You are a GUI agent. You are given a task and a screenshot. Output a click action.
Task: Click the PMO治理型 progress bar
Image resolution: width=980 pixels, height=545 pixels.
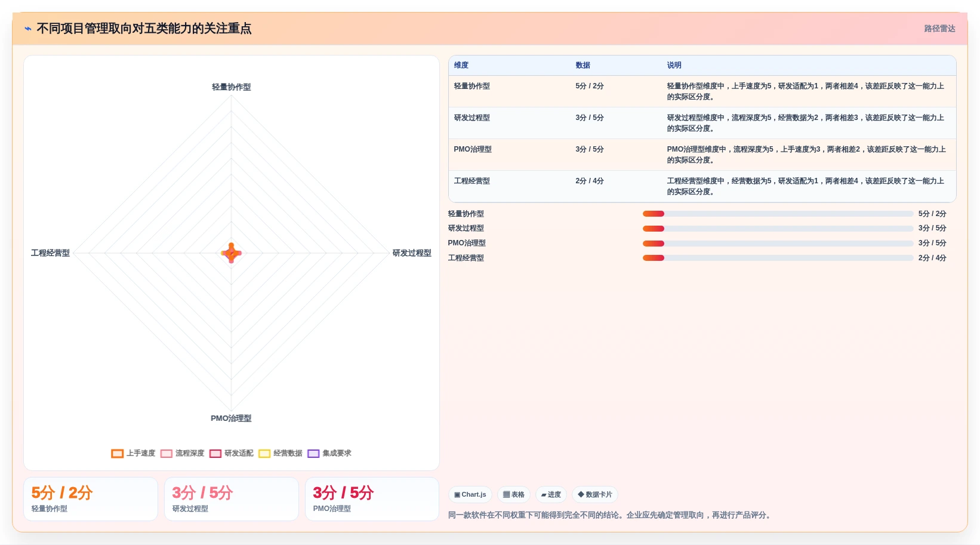tap(778, 244)
